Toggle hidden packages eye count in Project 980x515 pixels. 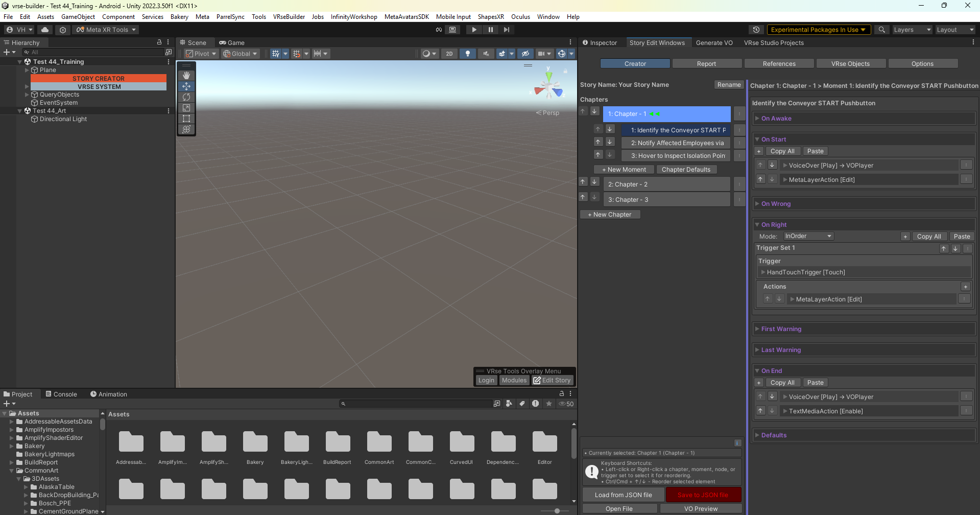pyautogui.click(x=566, y=404)
